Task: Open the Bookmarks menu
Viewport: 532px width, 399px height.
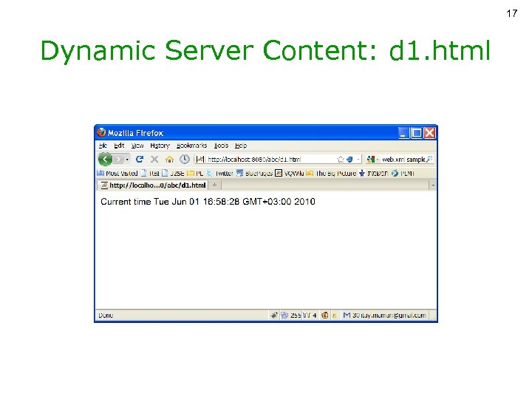Action: [x=191, y=146]
